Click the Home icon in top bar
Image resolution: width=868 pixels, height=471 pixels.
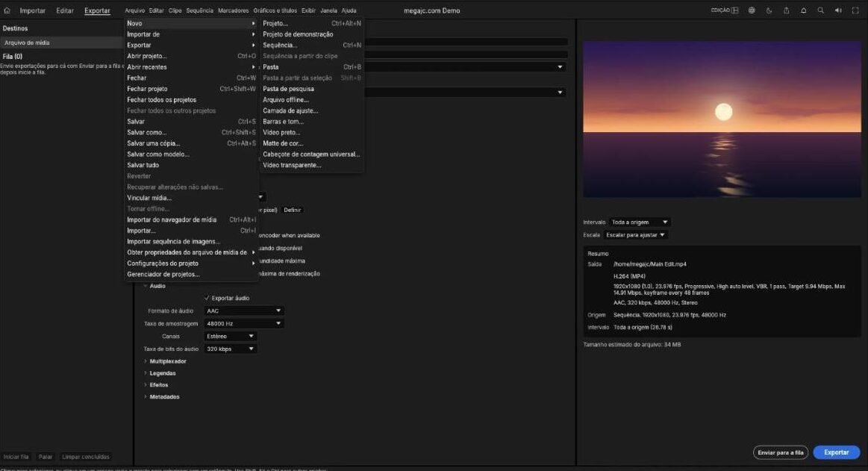coord(7,10)
